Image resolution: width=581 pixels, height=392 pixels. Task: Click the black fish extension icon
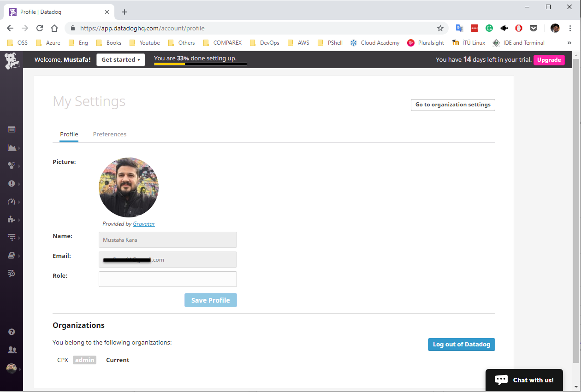point(504,28)
